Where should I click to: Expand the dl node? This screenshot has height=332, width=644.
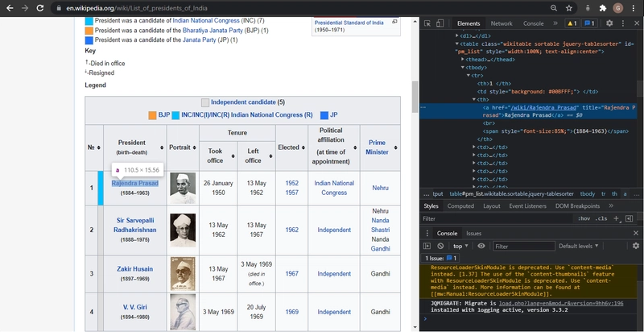[457, 35]
